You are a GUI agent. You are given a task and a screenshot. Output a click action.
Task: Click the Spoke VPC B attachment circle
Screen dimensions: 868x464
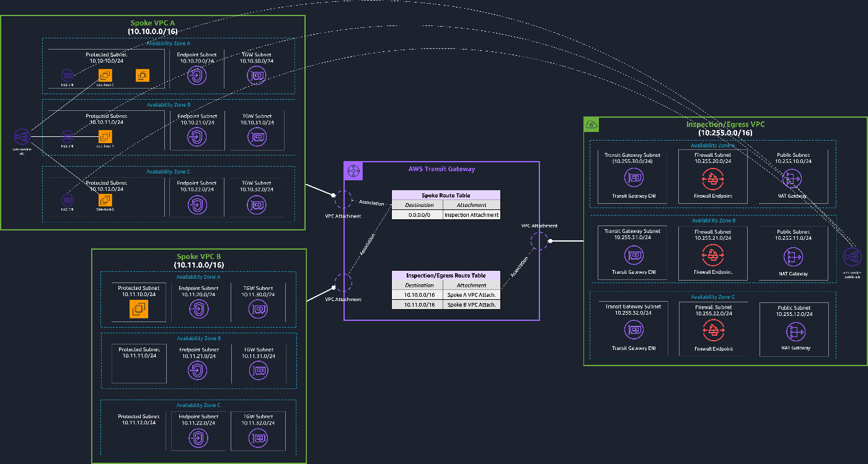343,282
